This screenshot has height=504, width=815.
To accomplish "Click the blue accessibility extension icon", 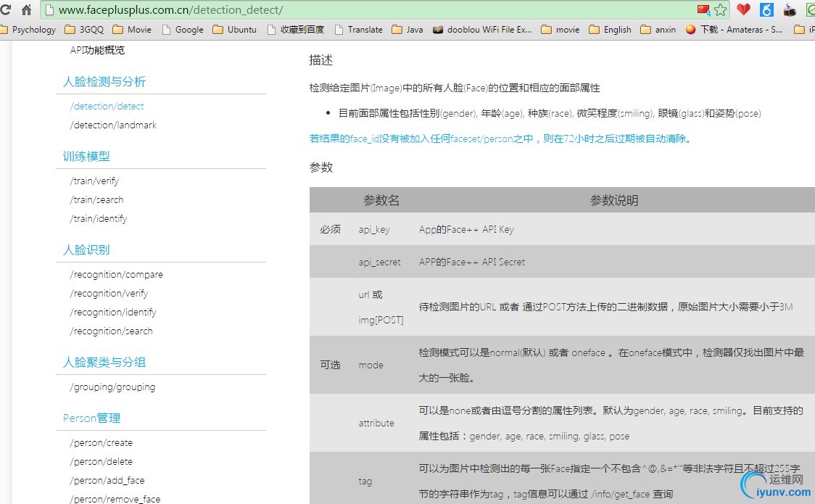I will pyautogui.click(x=766, y=10).
